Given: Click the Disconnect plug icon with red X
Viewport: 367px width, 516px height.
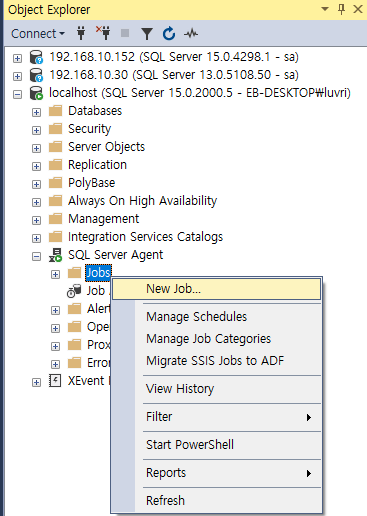Looking at the screenshot, I should pyautogui.click(x=103, y=33).
